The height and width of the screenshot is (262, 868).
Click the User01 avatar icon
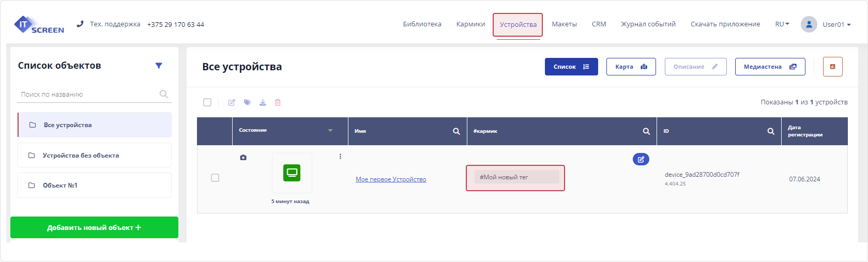[809, 24]
